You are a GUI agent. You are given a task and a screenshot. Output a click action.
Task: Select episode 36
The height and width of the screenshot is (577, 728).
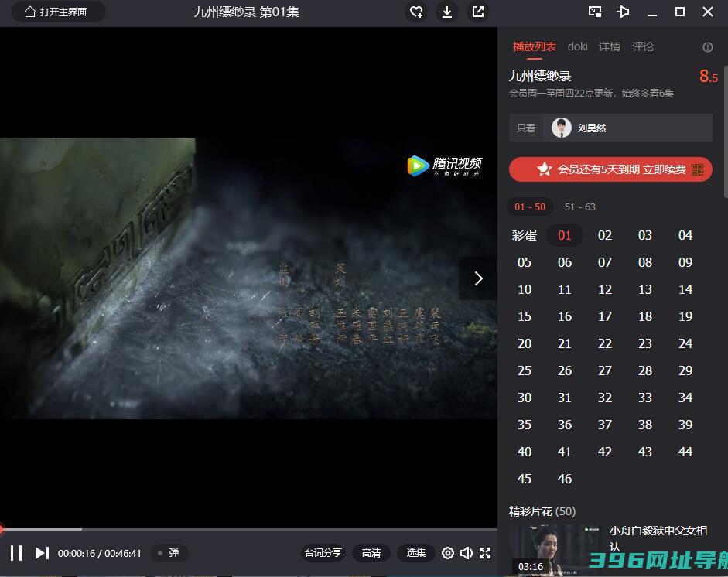click(565, 425)
